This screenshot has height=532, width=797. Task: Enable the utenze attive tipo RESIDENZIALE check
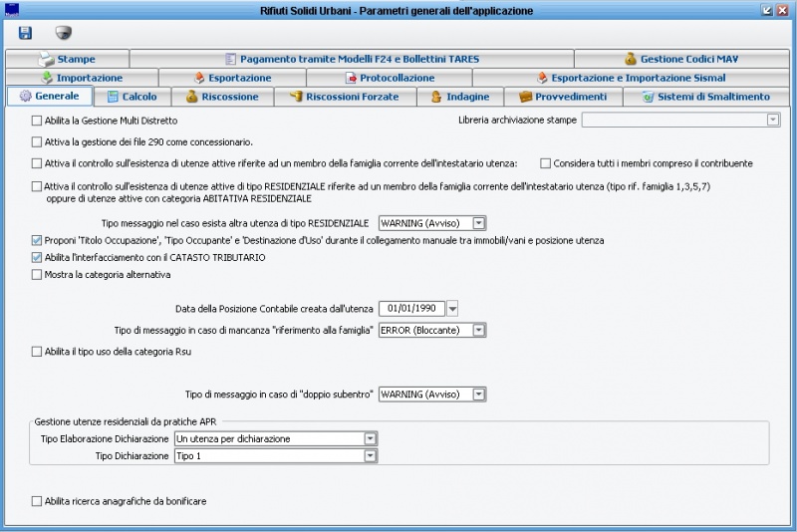(x=37, y=186)
